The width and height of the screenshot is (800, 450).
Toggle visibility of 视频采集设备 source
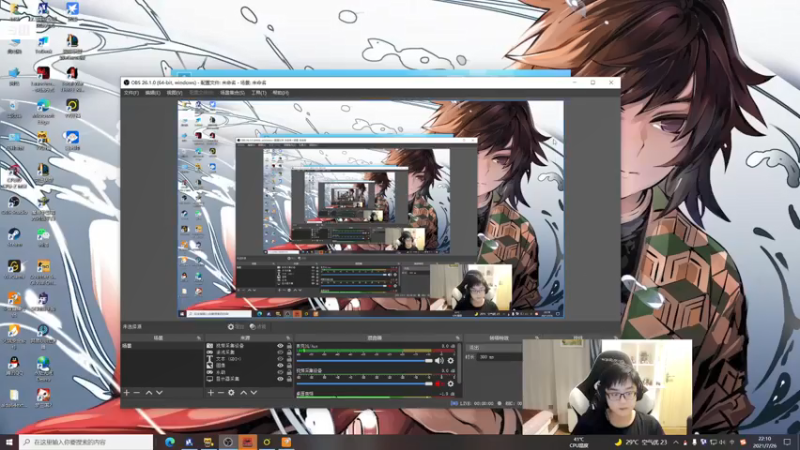coord(280,346)
